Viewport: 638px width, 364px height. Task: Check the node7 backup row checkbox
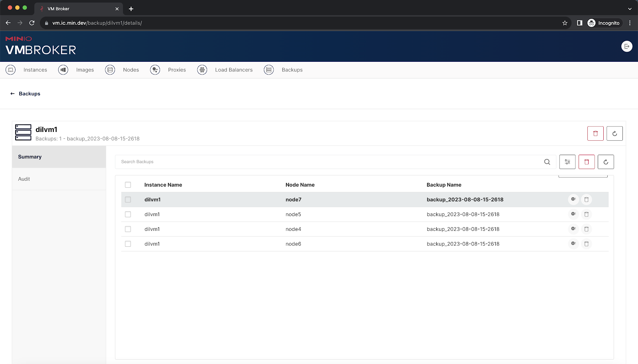[128, 200]
